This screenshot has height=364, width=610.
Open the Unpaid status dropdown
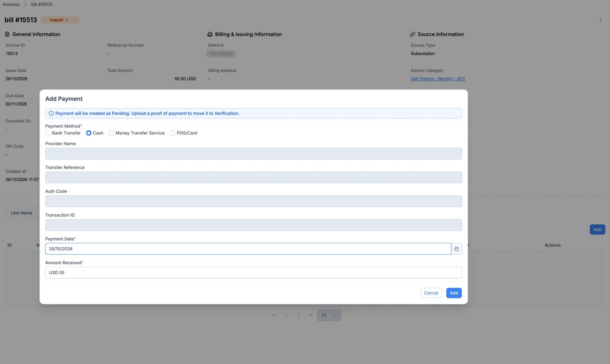pos(60,20)
